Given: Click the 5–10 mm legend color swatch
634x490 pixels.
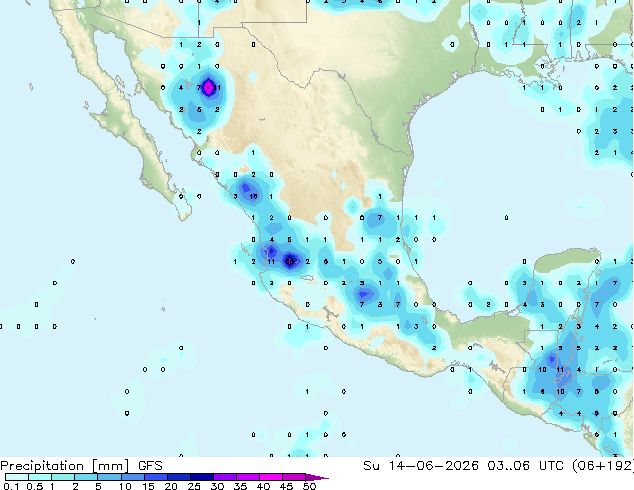Looking at the screenshot, I should tap(109, 477).
